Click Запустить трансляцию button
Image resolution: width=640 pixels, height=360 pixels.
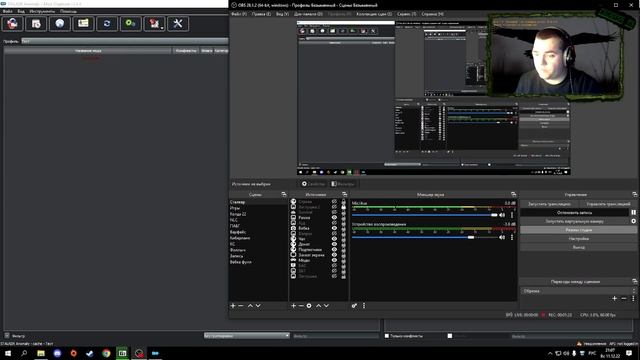(x=549, y=204)
